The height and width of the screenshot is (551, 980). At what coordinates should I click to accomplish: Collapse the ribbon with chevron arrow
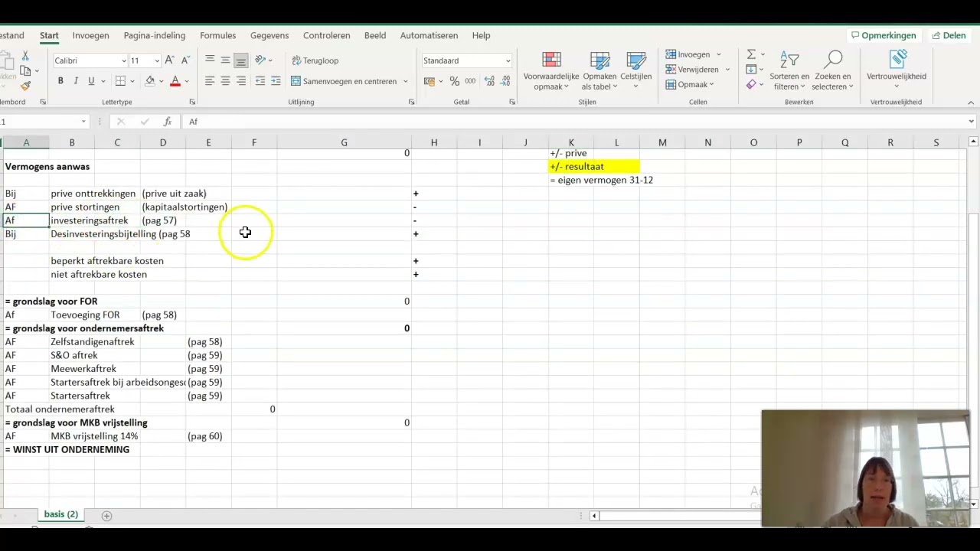coord(971,103)
